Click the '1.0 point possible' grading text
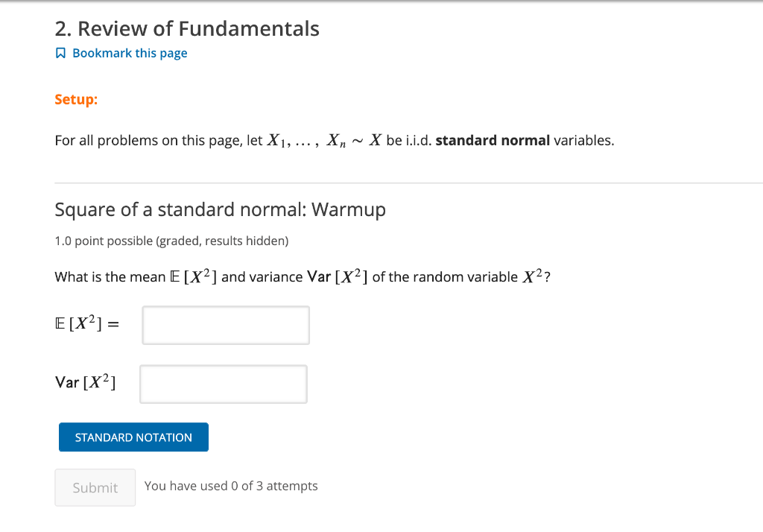 [x=171, y=241]
